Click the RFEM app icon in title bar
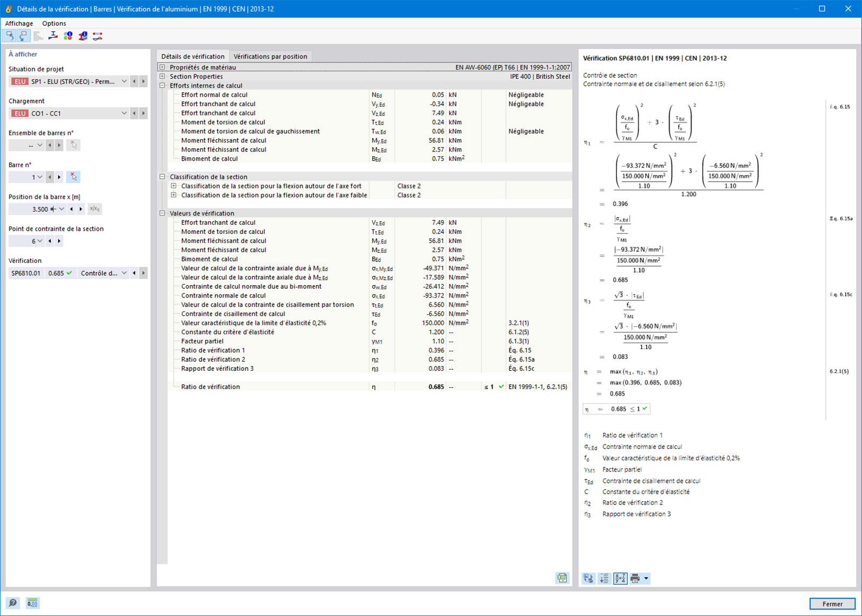The width and height of the screenshot is (862, 616). 9,9
